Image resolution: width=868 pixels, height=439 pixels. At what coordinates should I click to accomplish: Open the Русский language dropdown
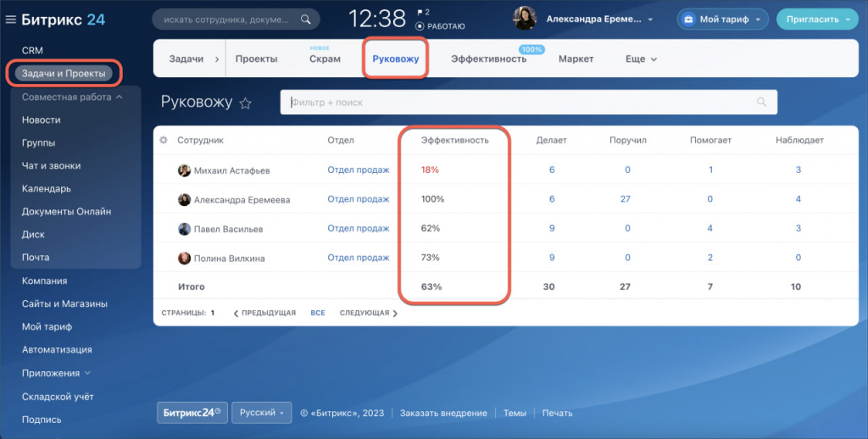(261, 413)
